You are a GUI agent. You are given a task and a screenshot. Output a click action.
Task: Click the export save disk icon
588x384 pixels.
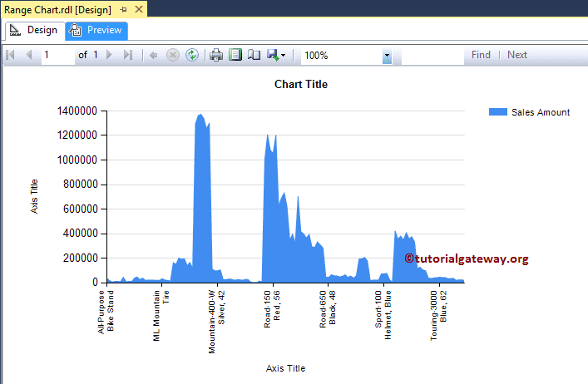point(273,55)
